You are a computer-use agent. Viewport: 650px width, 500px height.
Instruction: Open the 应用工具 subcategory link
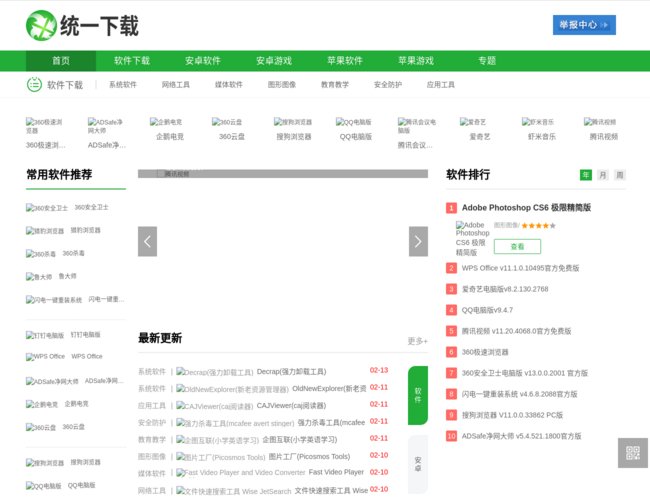pos(441,85)
